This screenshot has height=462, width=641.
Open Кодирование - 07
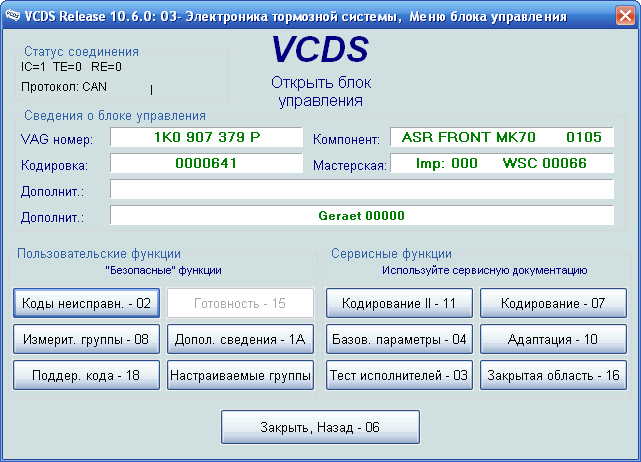pos(553,303)
